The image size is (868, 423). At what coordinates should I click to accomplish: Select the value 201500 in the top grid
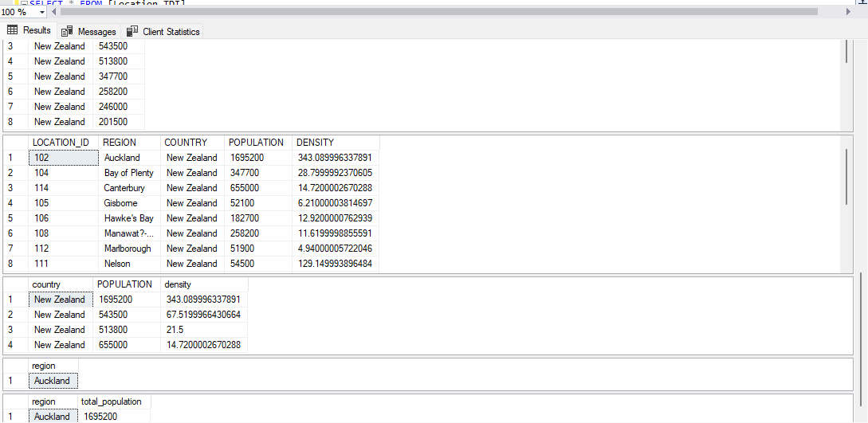pyautogui.click(x=119, y=122)
